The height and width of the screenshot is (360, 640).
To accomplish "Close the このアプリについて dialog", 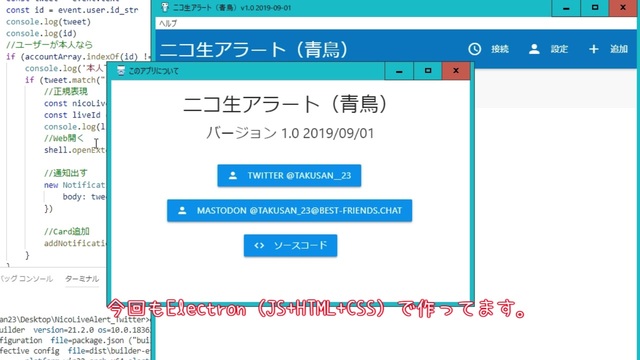I will [x=456, y=71].
